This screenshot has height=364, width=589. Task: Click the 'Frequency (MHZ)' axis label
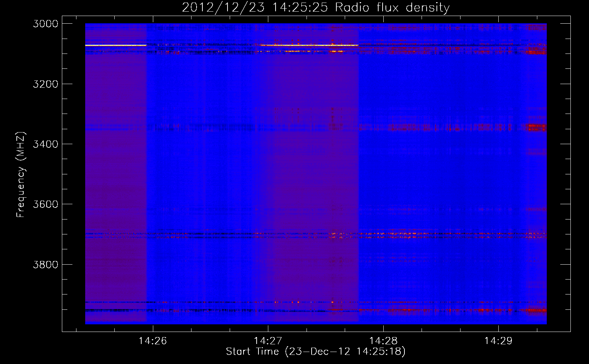click(x=21, y=175)
